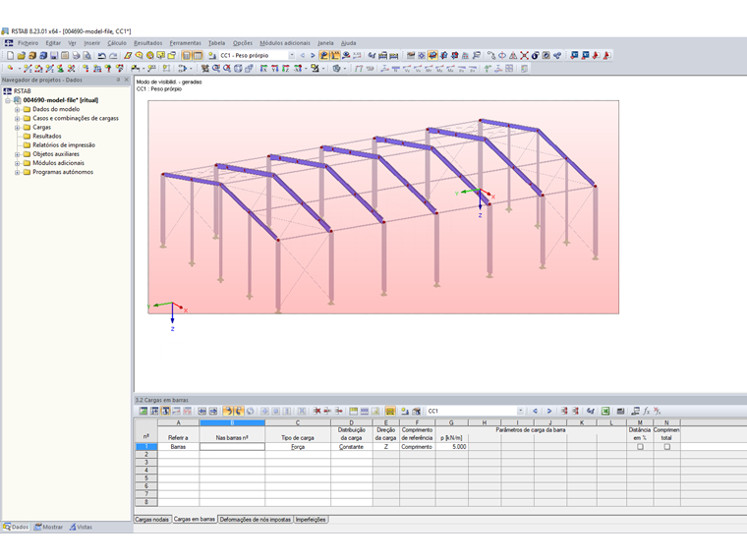Open the Resultados menu
Screen dimensions: 747x560
[x=147, y=43]
